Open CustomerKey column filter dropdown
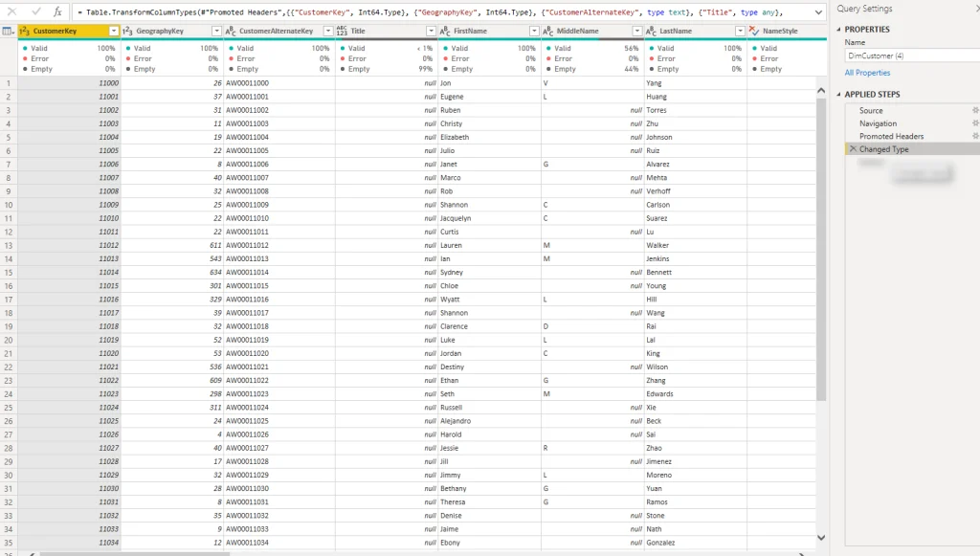 (114, 31)
